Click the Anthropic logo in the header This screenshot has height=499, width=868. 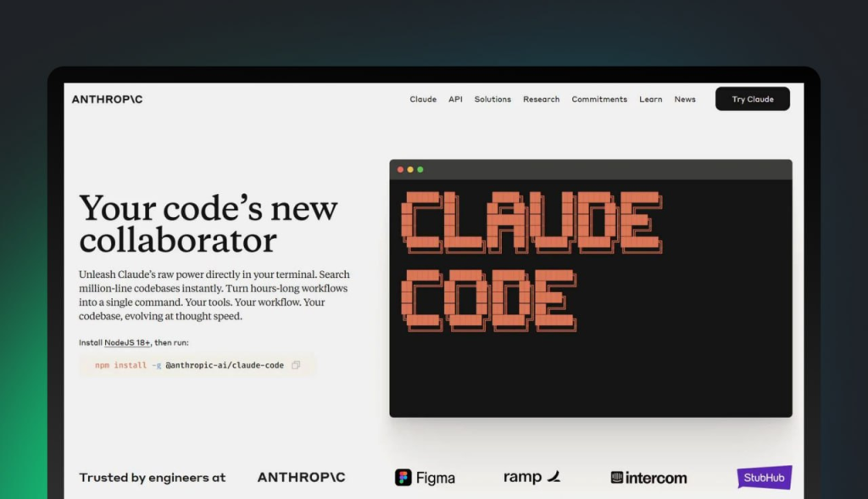[x=107, y=99]
